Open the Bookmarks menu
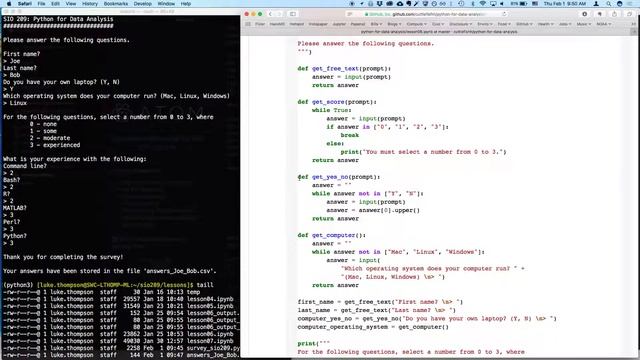 pyautogui.click(x=116, y=4)
